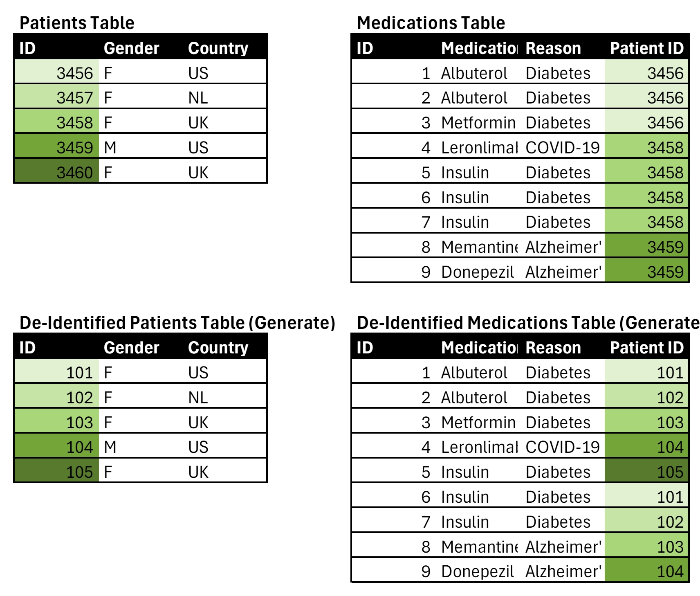Screen dimensions: 700x596
Task: Select the NL country cell in Patients Table
Action: point(198,98)
